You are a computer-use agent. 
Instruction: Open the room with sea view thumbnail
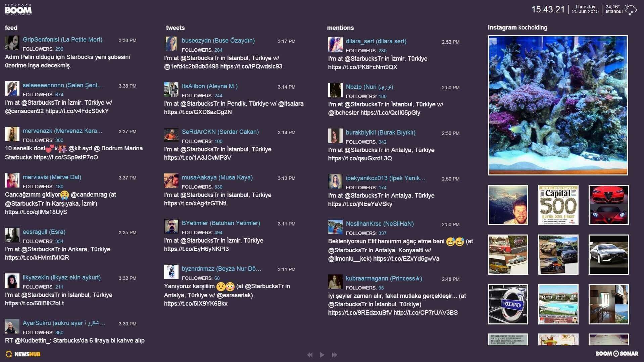[x=609, y=304]
